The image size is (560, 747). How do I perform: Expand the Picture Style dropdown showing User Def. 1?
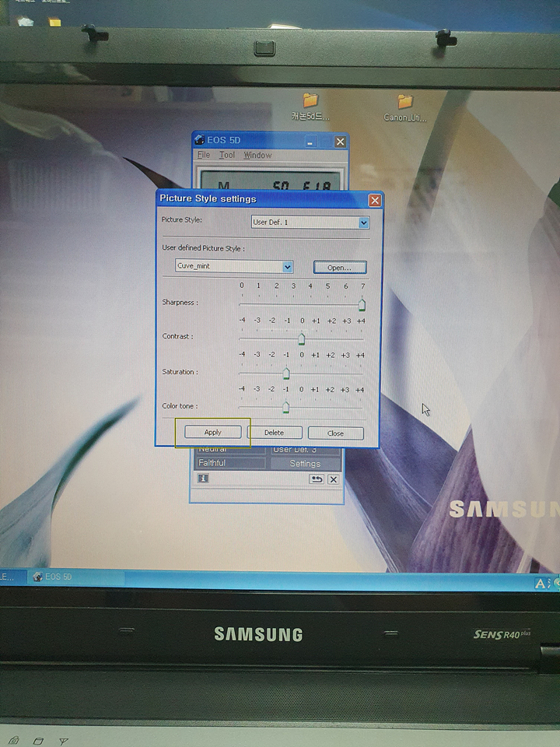364,223
